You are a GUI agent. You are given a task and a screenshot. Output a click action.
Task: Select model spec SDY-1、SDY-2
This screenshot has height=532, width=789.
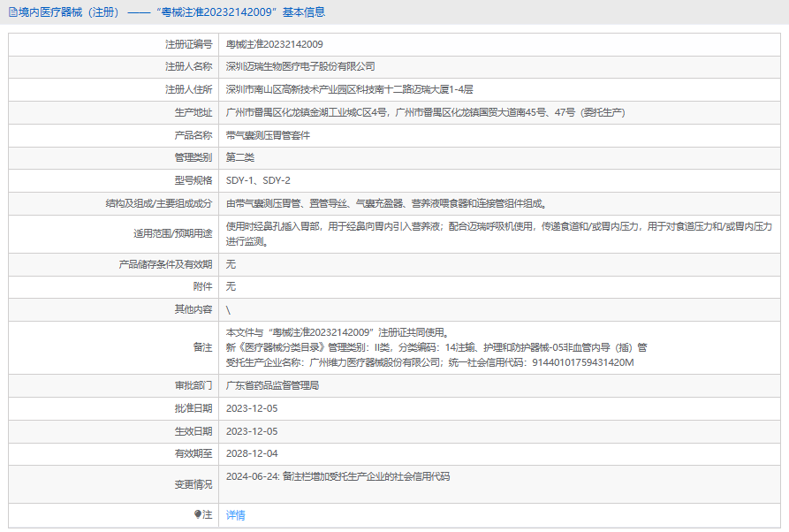click(258, 180)
